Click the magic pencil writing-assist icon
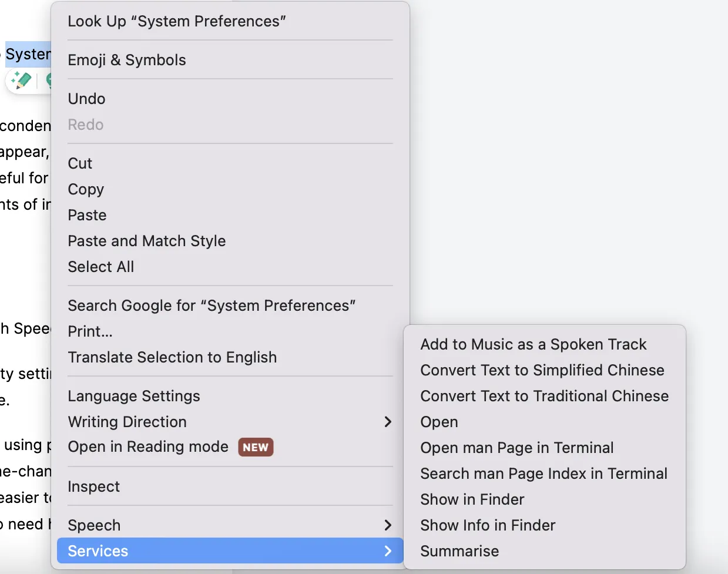 (x=21, y=80)
